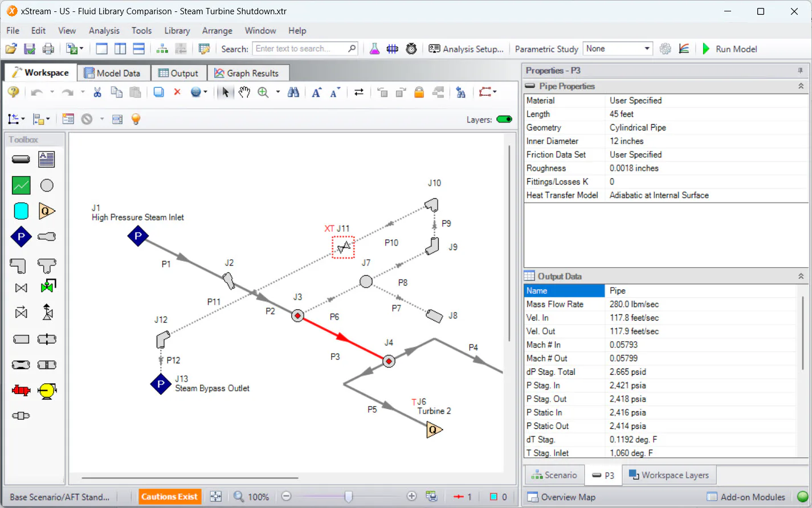The image size is (812, 508).
Task: Switch to the Graph Results tab
Action: point(247,73)
